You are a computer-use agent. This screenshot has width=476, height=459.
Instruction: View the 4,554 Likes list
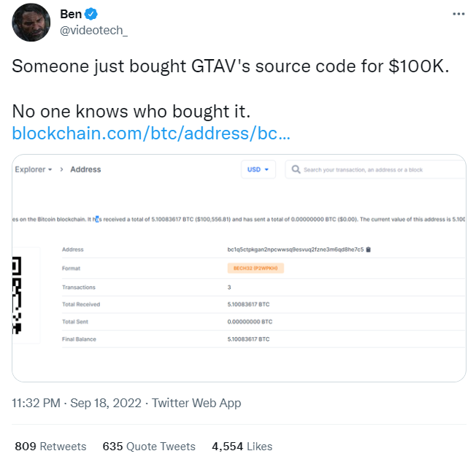242,446
